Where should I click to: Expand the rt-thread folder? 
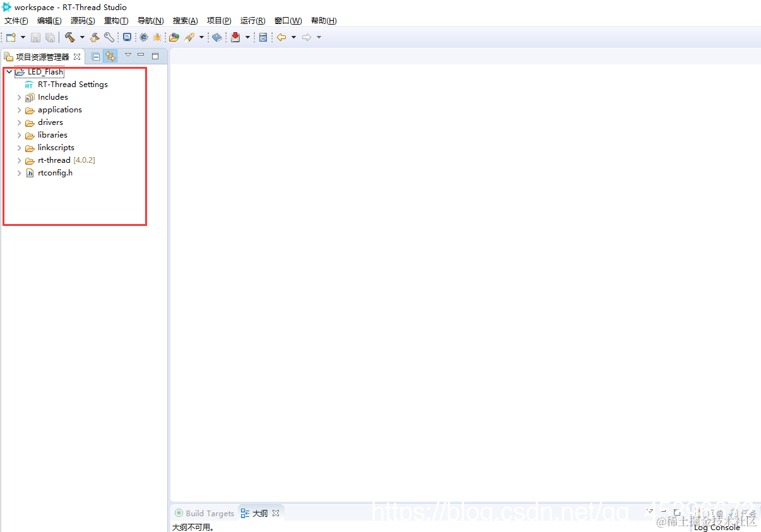pos(20,160)
